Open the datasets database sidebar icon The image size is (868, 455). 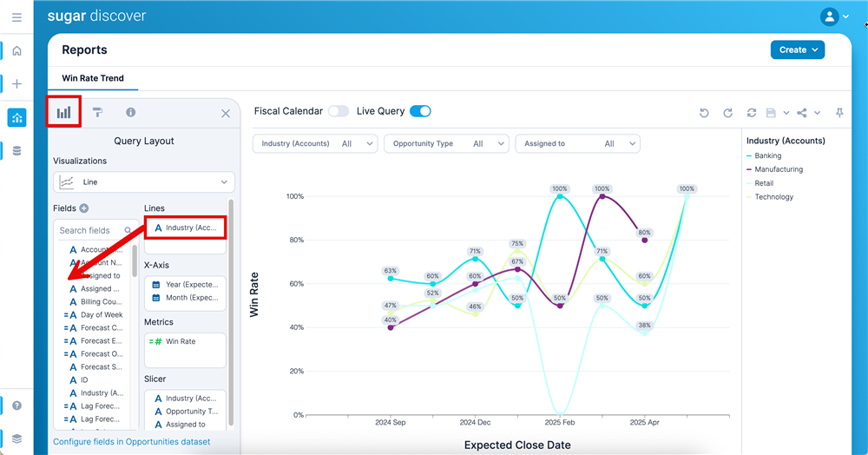(16, 150)
